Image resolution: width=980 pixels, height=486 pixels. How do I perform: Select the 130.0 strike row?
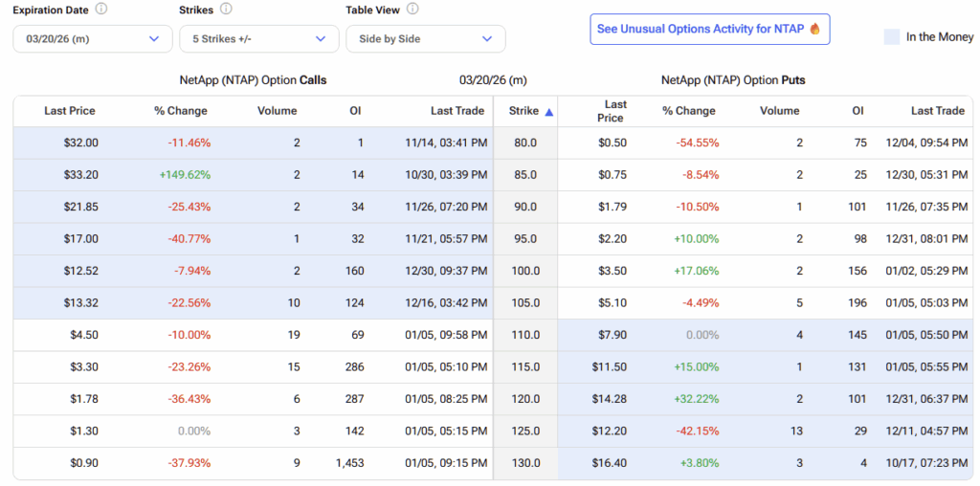click(524, 463)
